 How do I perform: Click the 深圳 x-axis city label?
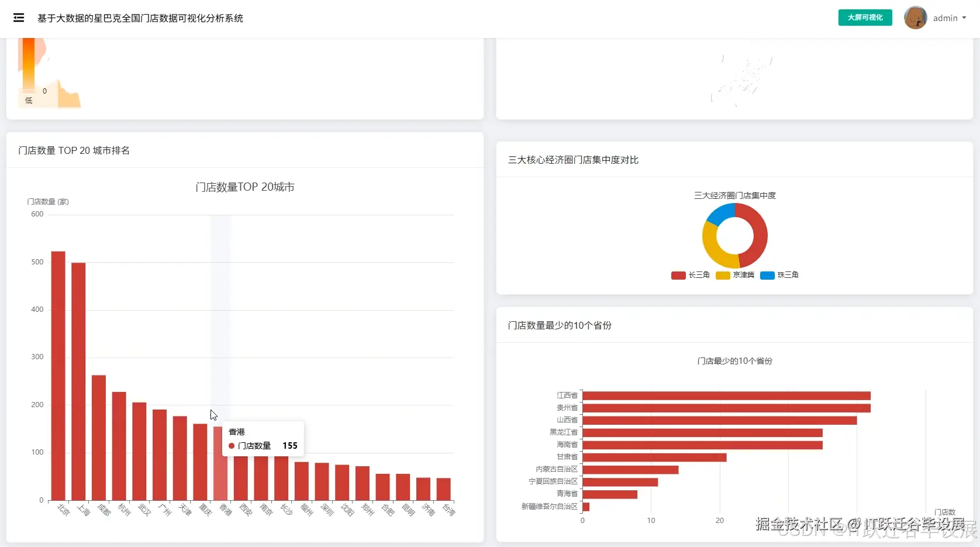[327, 510]
